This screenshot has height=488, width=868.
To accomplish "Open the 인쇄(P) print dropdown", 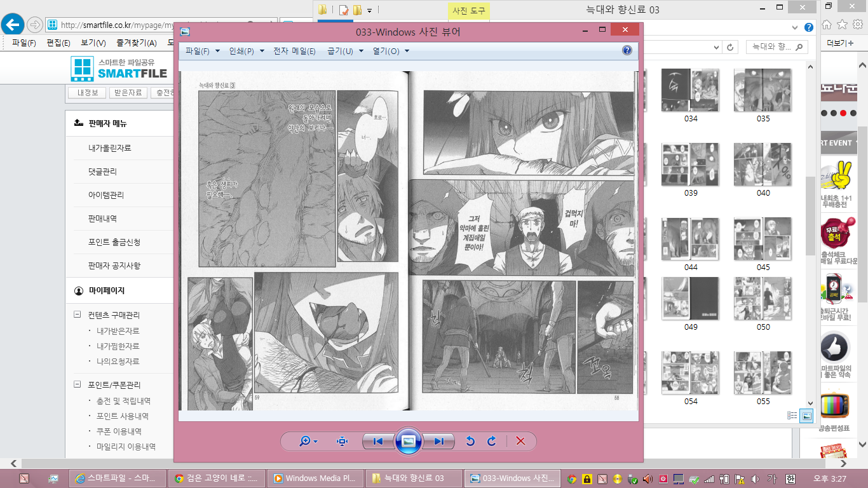I will (246, 51).
